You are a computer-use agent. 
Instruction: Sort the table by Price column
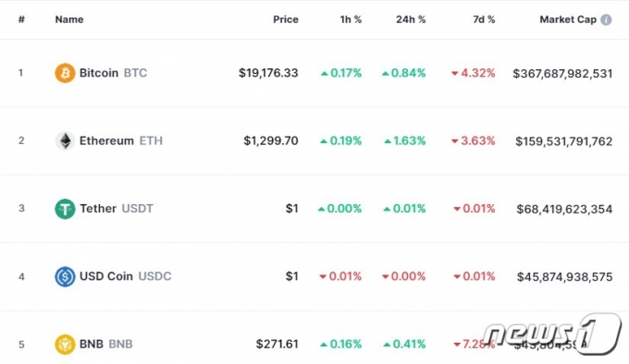(x=286, y=19)
